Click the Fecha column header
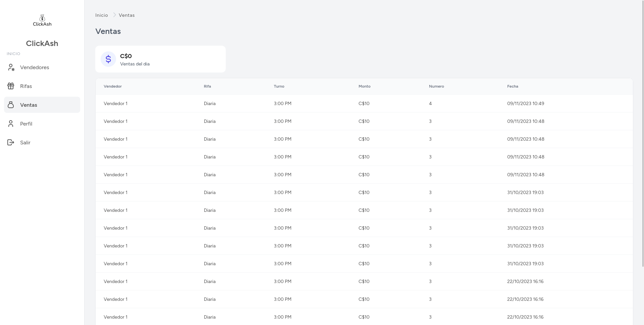Viewport: 644px width, 325px height. [x=513, y=86]
